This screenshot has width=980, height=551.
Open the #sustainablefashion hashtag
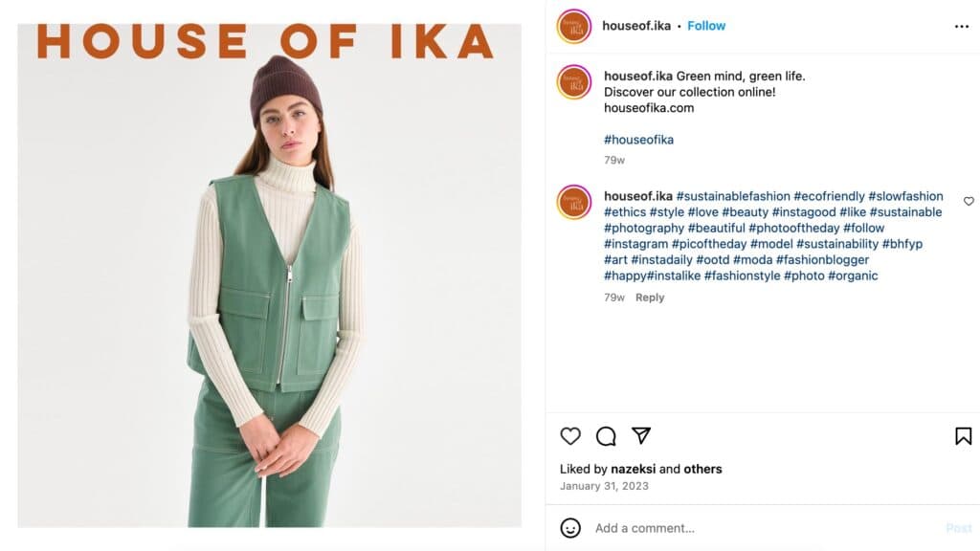point(733,196)
